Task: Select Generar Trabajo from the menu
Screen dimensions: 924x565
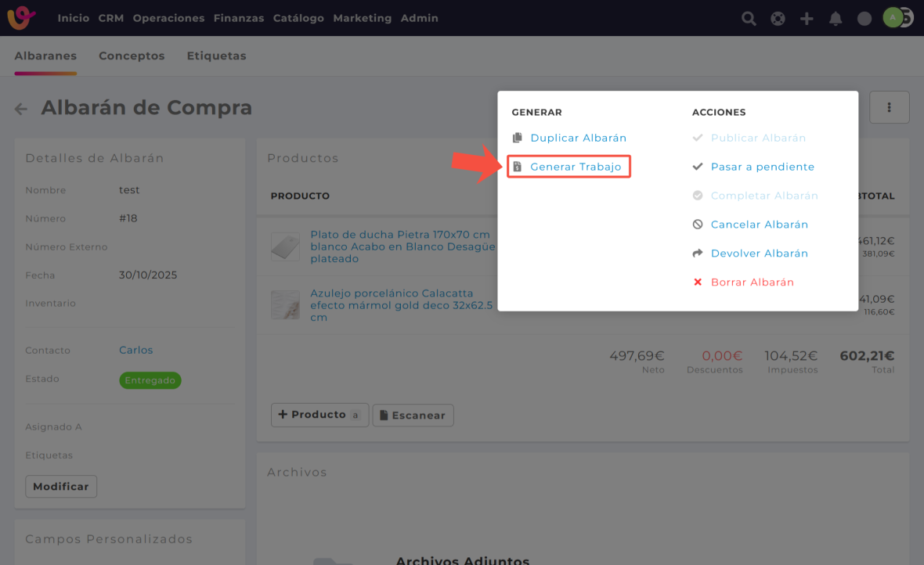Action: pyautogui.click(x=576, y=167)
